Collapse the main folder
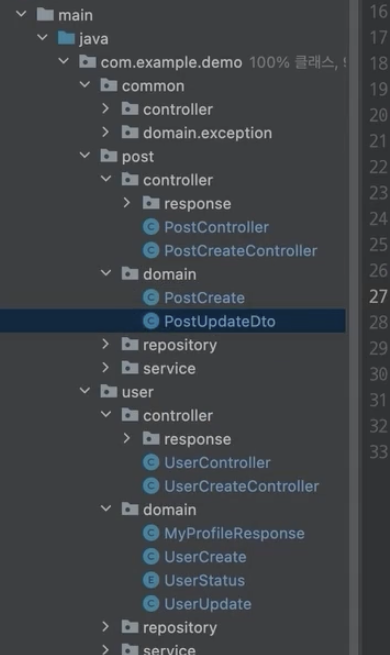Viewport: 390px width, 655px height. (21, 15)
